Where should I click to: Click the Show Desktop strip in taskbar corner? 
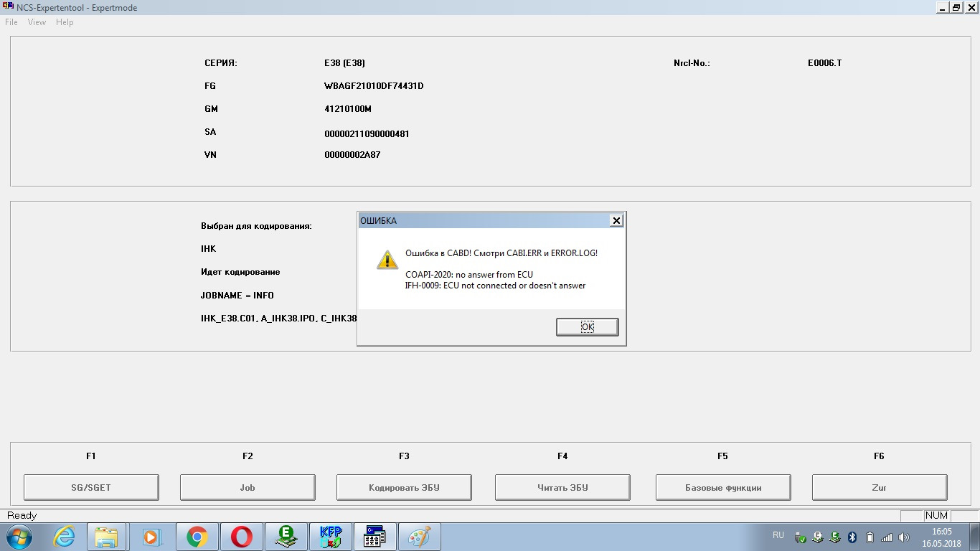975,537
